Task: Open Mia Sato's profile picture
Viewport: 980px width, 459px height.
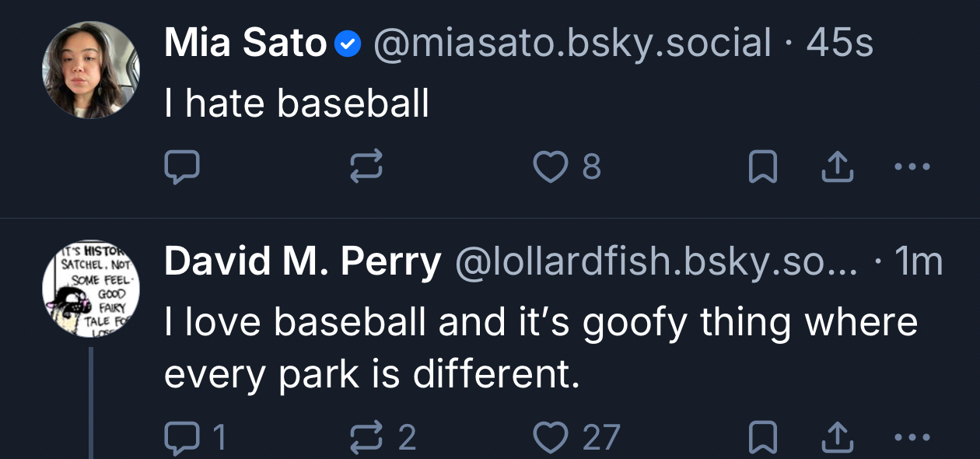Action: click(91, 70)
